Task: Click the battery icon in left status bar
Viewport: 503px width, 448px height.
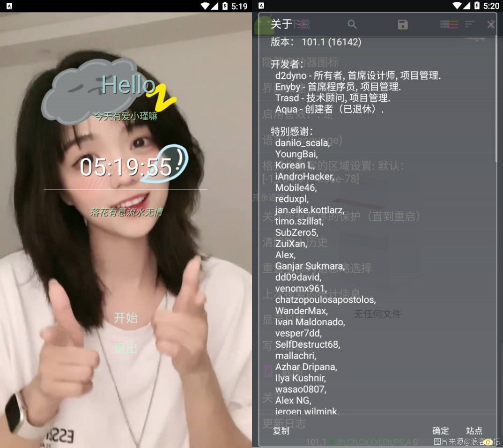Action: 225,6
